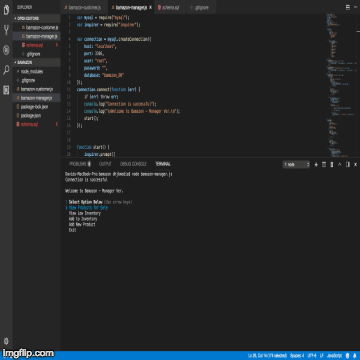Switch to the bamazon-customer.js tab

click(x=84, y=7)
